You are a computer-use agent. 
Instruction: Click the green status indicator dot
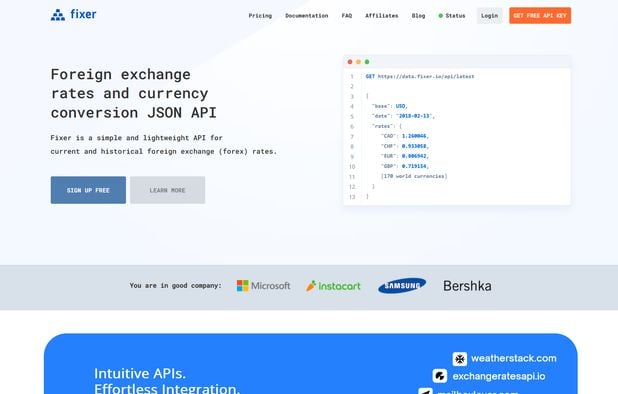point(441,16)
